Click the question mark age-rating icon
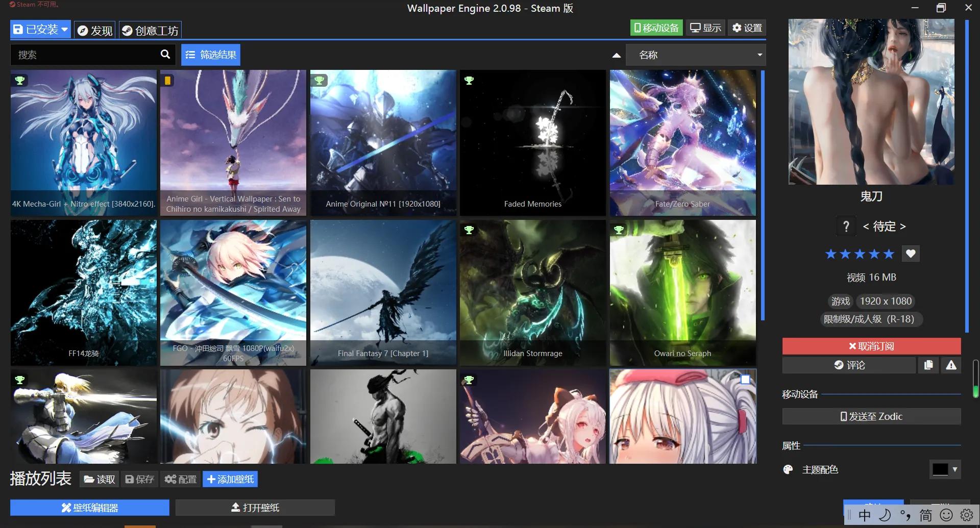The height and width of the screenshot is (528, 980). 846,226
